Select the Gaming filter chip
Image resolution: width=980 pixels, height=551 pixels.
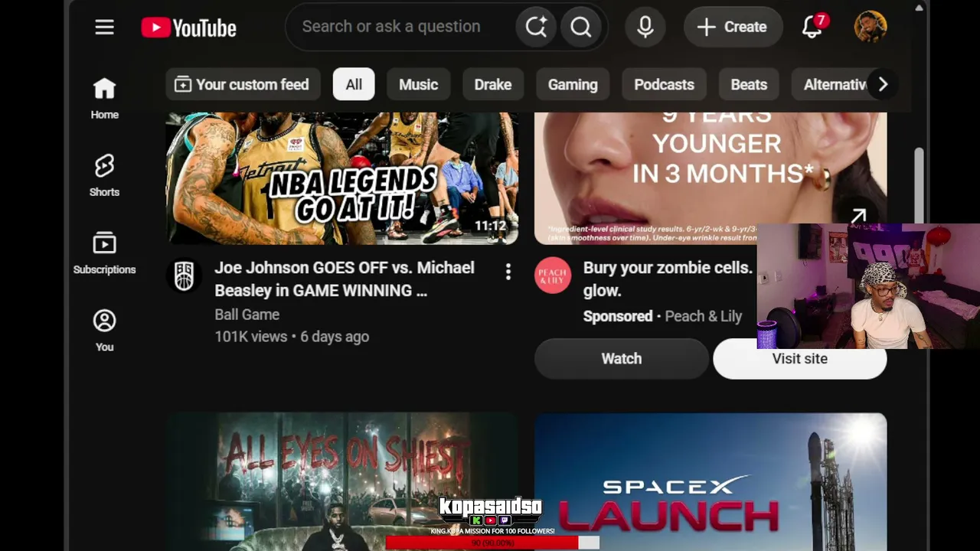(x=573, y=85)
